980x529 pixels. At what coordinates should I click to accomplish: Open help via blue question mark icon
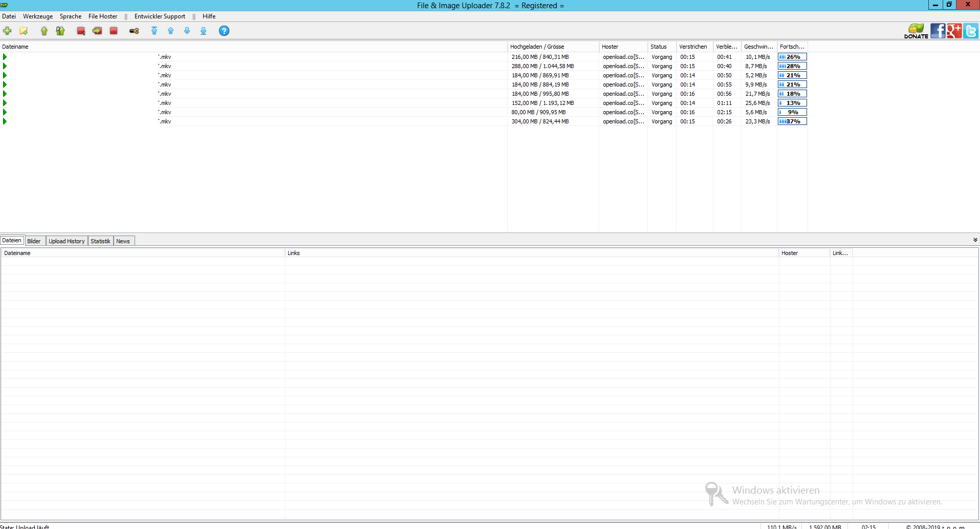click(224, 31)
